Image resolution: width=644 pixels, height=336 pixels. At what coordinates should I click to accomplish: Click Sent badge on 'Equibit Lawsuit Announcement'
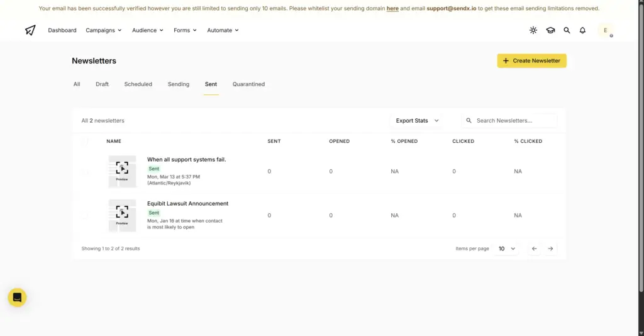pos(153,213)
